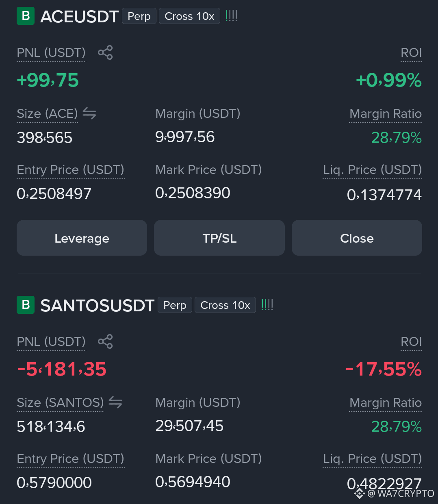
Task: Click the green B badge beside SANTOSUSDT
Action: [26, 305]
